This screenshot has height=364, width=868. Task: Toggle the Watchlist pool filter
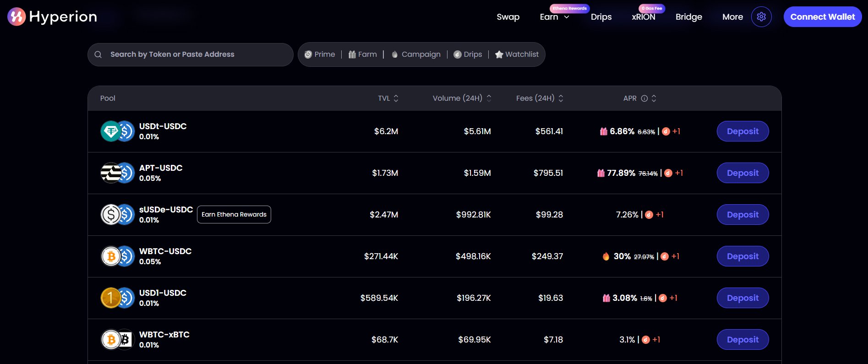pos(517,54)
